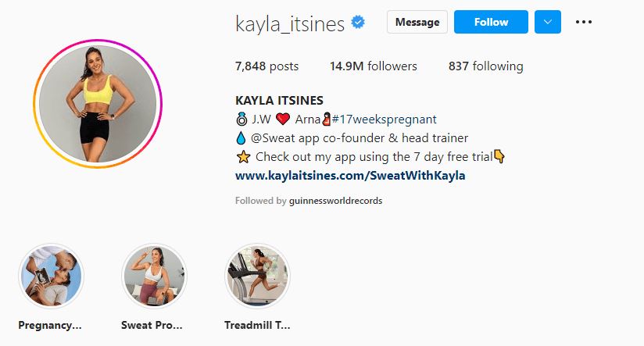
Task: Expand the suggested accounts dropdown arrow
Action: 548,22
